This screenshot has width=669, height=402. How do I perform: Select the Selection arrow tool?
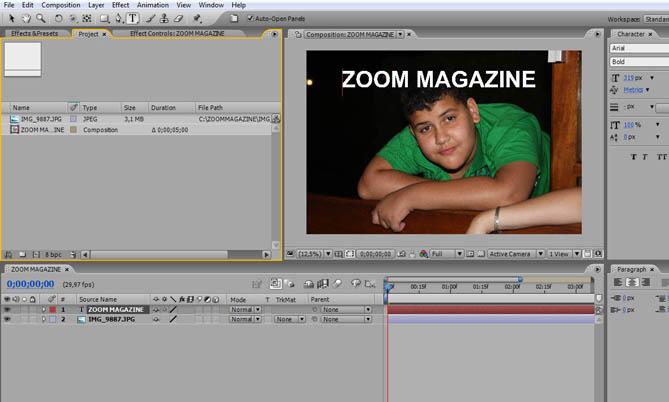[x=9, y=18]
